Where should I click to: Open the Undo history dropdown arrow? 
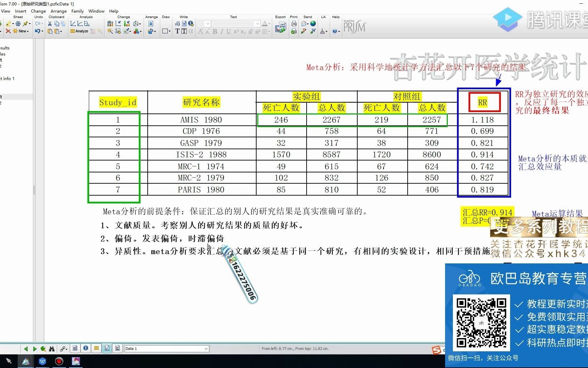(42, 31)
